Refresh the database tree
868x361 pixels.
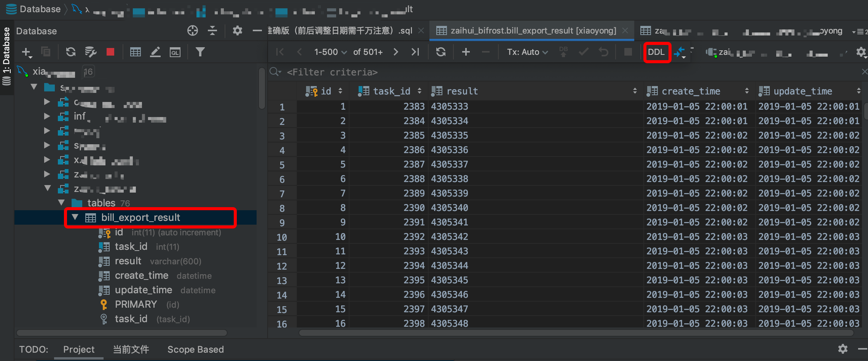pos(70,52)
